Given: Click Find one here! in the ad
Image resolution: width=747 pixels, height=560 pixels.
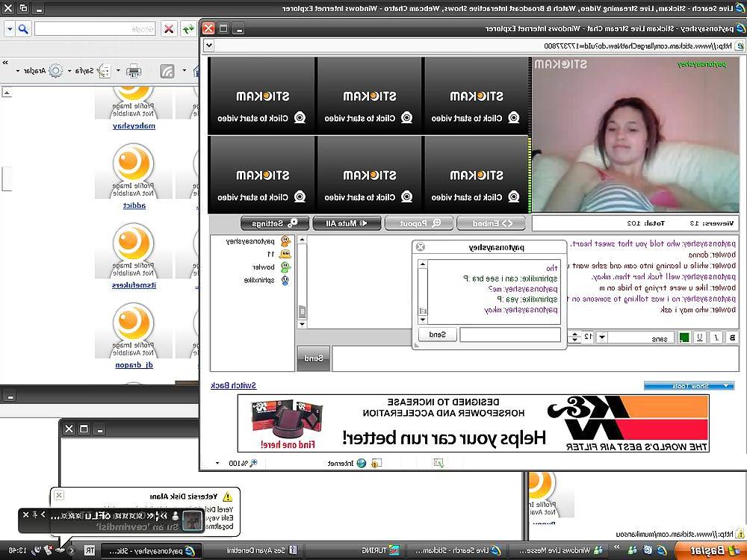Looking at the screenshot, I should click(x=288, y=445).
